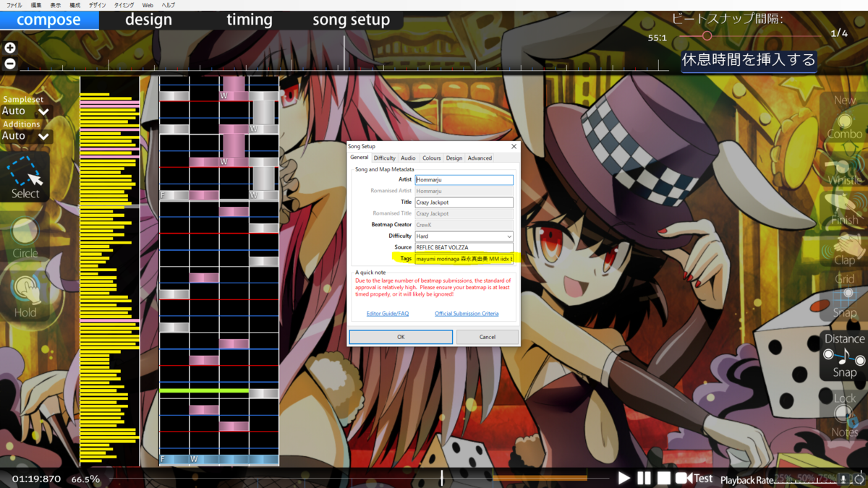Toggle Distance Snap option
The width and height of the screenshot is (868, 488).
[844, 355]
